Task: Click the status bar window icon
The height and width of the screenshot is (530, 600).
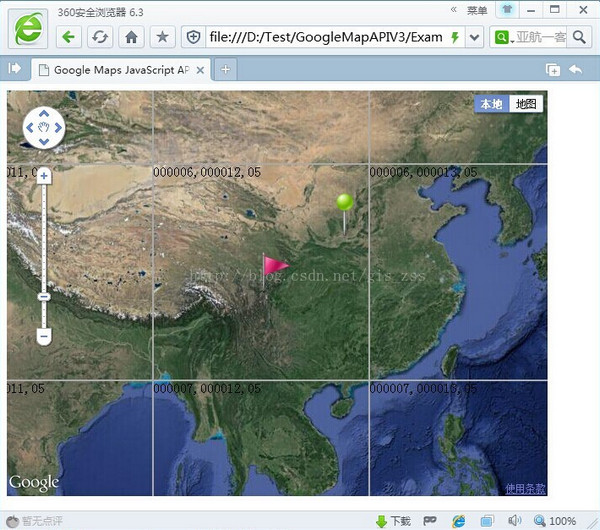Action: [487, 521]
